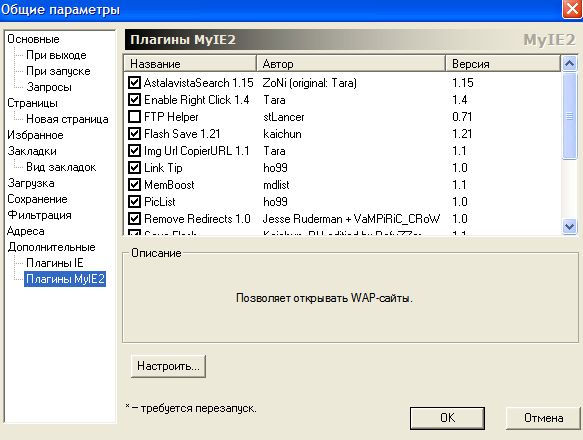
Task: Open the Закладки settings section
Action: click(x=32, y=151)
